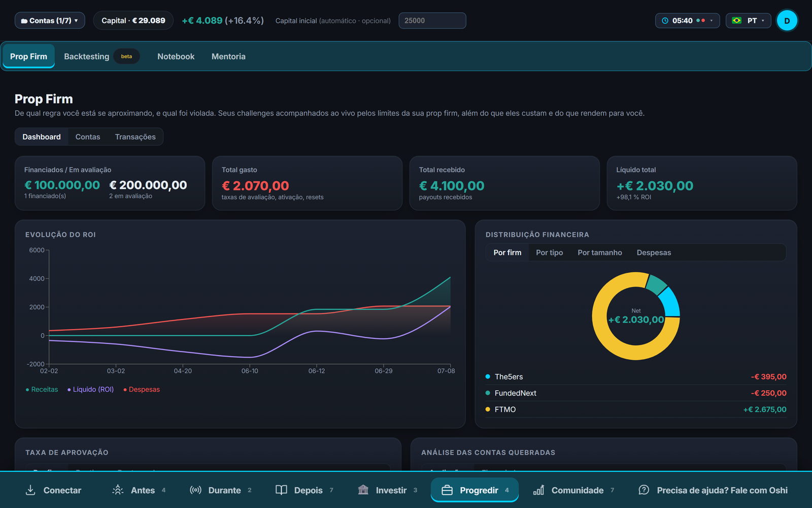Select the Por tipo distribution view
The image size is (812, 508).
[549, 252]
